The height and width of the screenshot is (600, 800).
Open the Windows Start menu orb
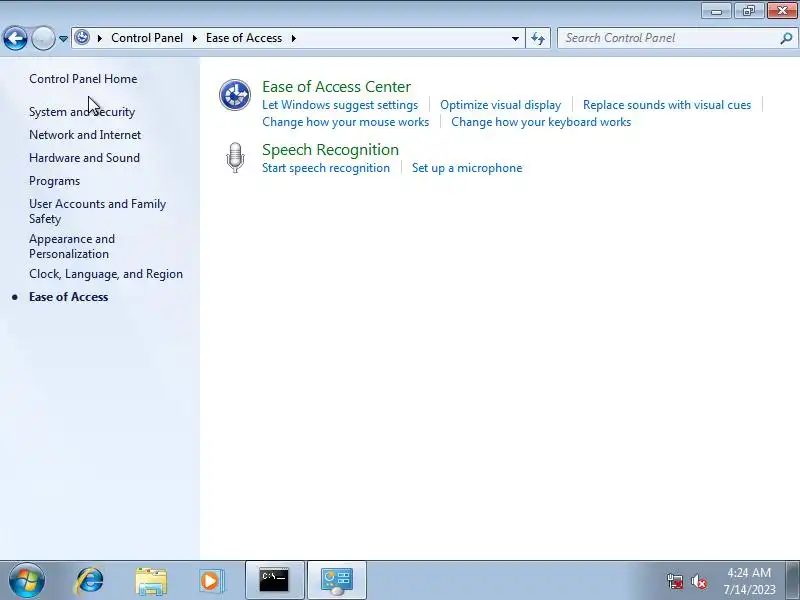point(27,581)
